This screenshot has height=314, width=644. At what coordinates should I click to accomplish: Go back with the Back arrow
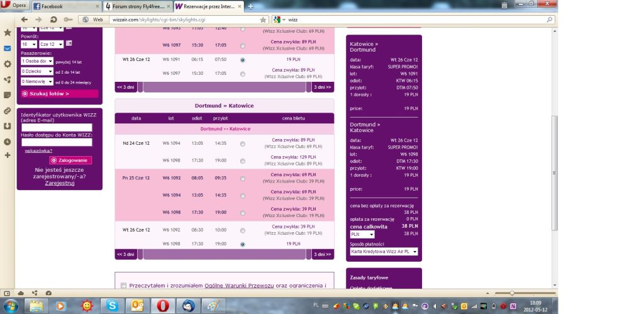tap(25, 20)
